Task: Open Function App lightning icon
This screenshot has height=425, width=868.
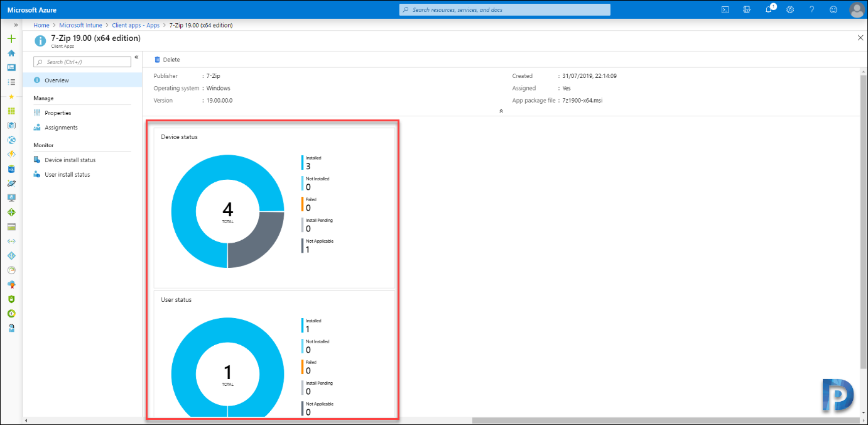Action: pos(11,154)
